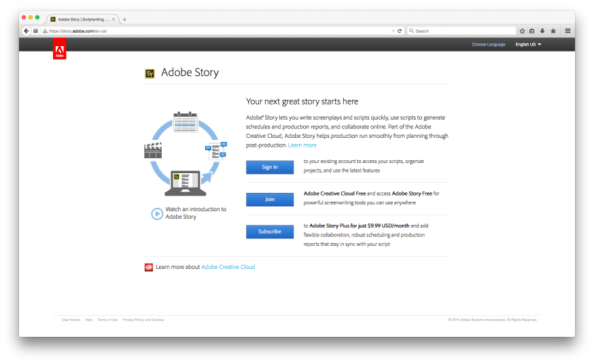Select the Adobe Story browser tab
Image resolution: width=594 pixels, height=364 pixels.
click(83, 19)
